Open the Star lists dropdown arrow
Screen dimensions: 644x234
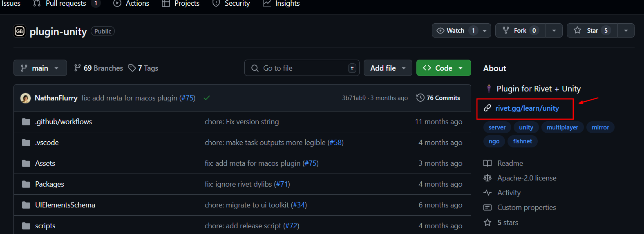(626, 31)
